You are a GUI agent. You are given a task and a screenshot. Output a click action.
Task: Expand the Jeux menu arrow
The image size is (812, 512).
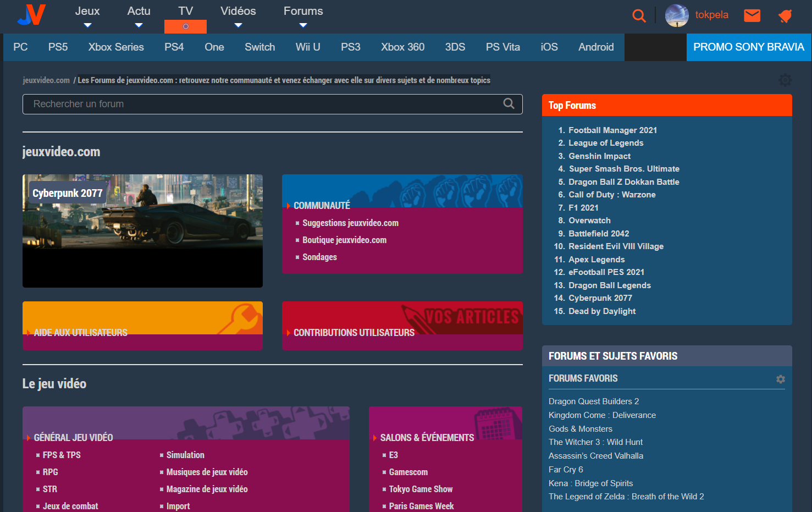coord(87,25)
